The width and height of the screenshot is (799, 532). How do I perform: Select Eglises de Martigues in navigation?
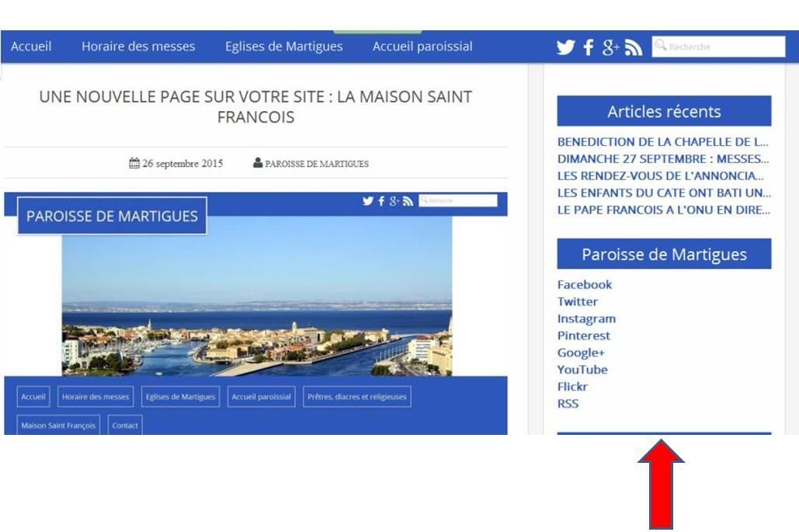click(284, 47)
